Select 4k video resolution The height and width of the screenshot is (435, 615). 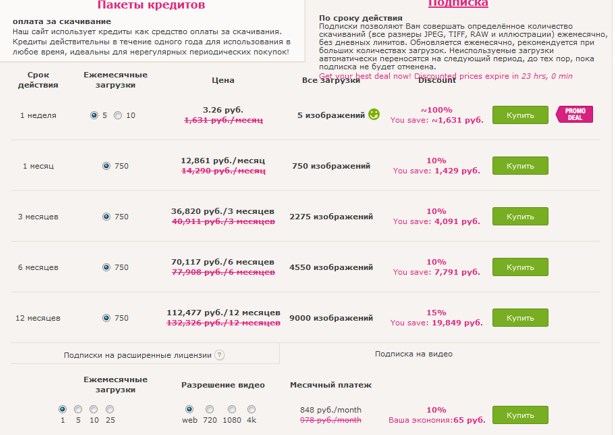click(251, 409)
